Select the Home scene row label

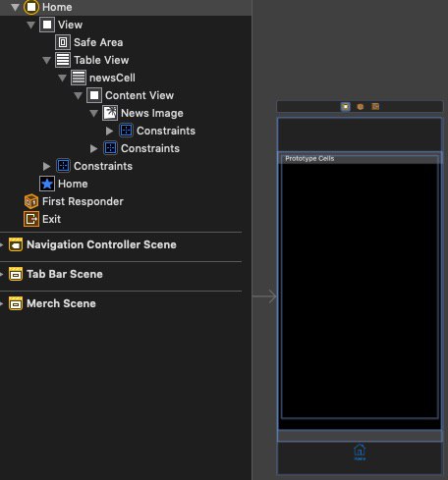tap(57, 7)
